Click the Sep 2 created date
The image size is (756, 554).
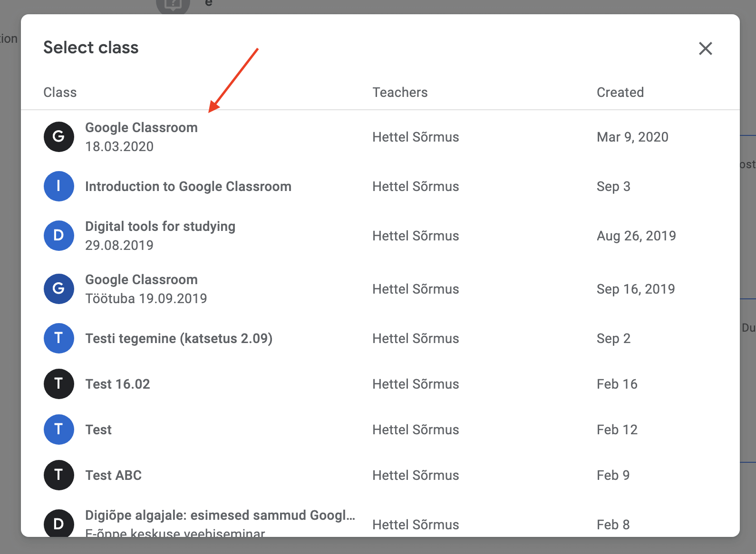pyautogui.click(x=613, y=338)
